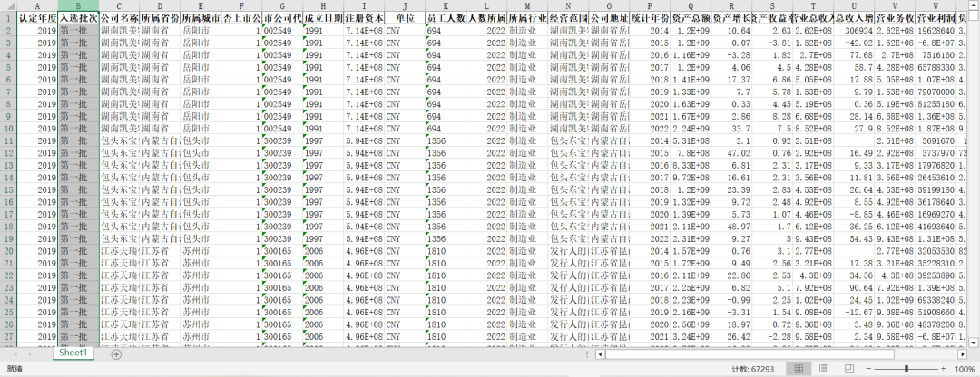Select column P header
This screenshot has height=377, width=980.
pos(650,5)
